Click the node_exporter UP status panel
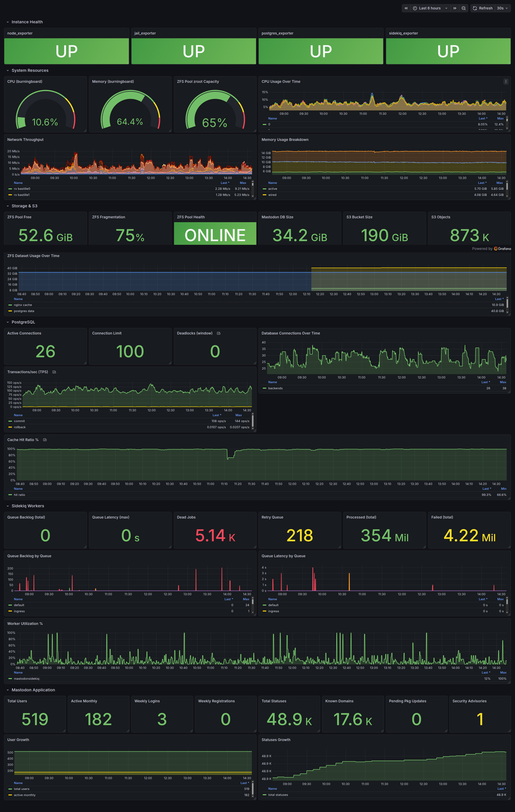This screenshot has width=515, height=812. click(x=66, y=51)
